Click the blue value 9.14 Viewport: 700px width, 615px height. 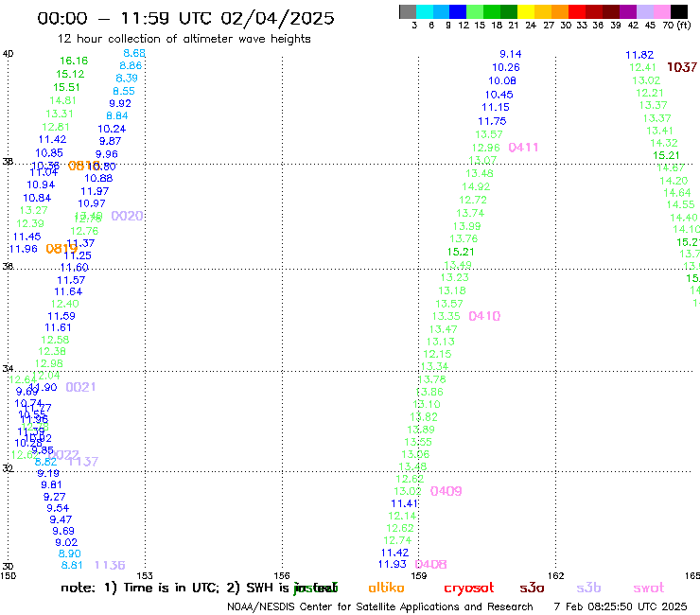(x=510, y=55)
